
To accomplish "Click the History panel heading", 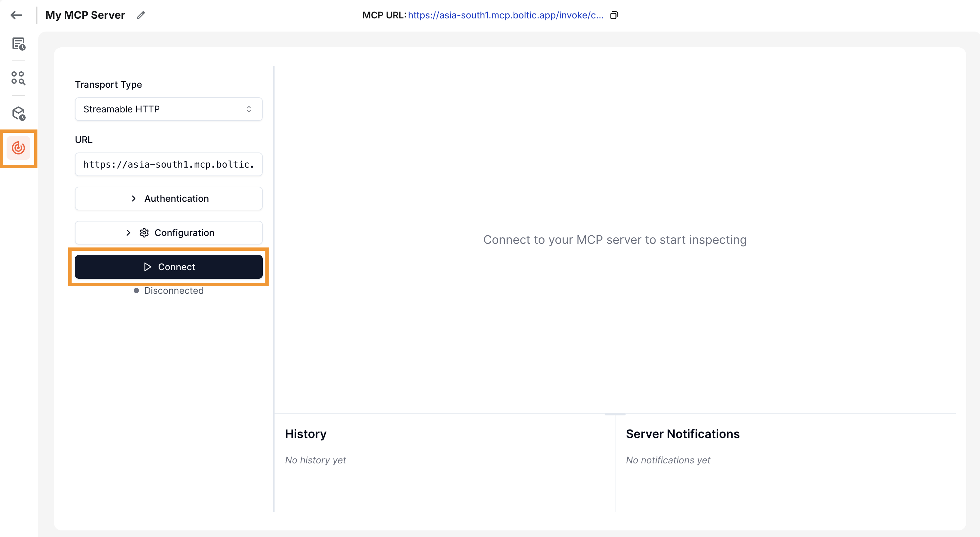I will coord(305,434).
